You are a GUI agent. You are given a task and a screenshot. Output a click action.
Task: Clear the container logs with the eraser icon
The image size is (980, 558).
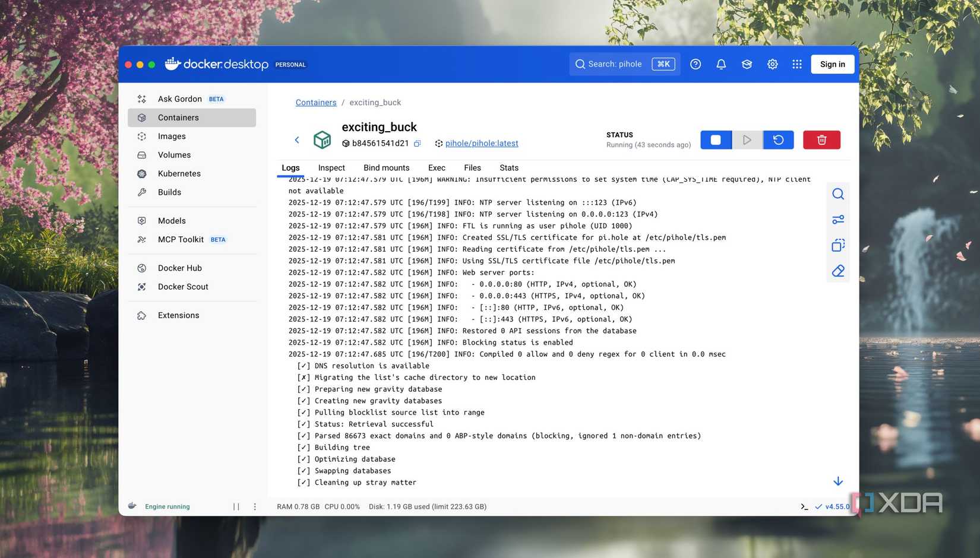pyautogui.click(x=838, y=271)
